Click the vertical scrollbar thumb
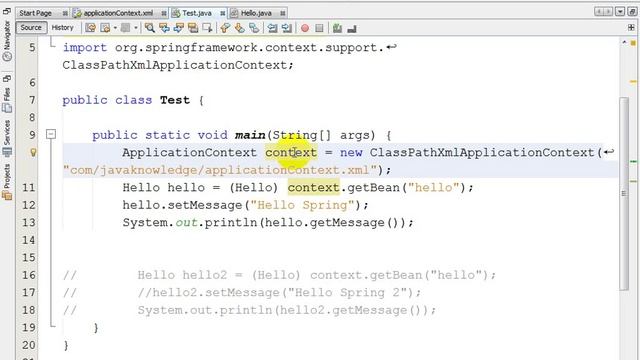This screenshot has height=360, width=640. coord(624,193)
